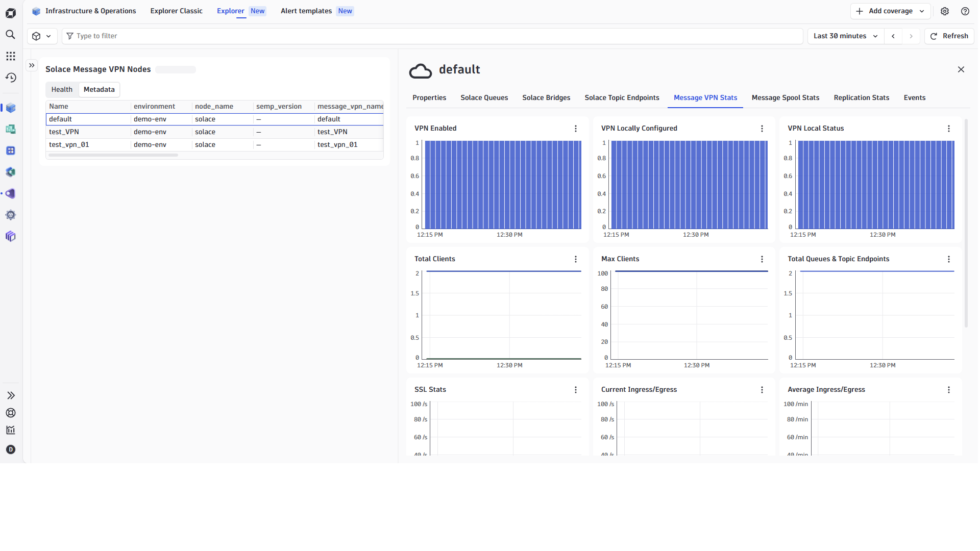This screenshot has height=551, width=980.
Task: Open search from the sidebar magnifier icon
Action: (11, 35)
